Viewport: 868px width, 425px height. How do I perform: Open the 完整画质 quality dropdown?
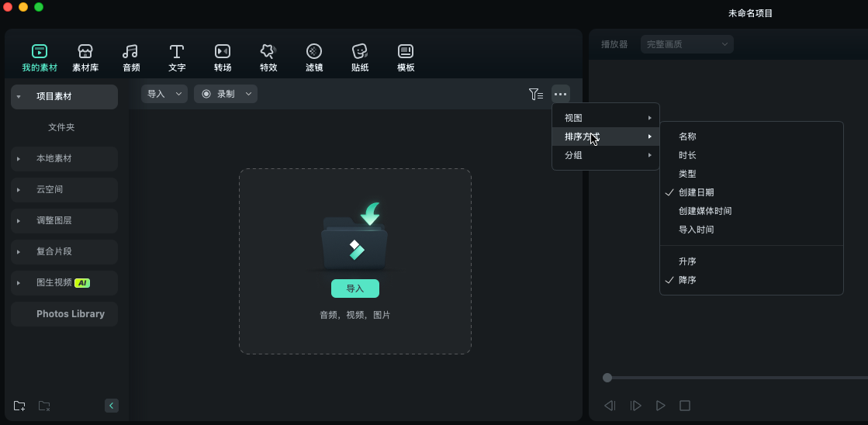687,44
